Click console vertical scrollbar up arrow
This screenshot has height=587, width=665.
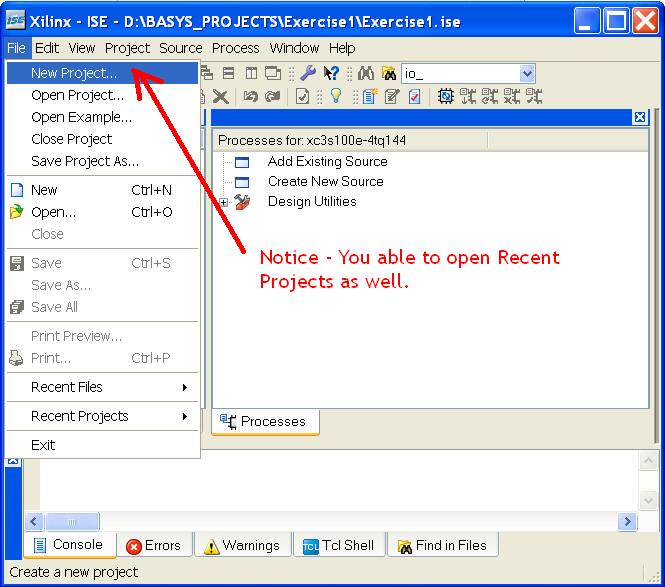point(648,461)
